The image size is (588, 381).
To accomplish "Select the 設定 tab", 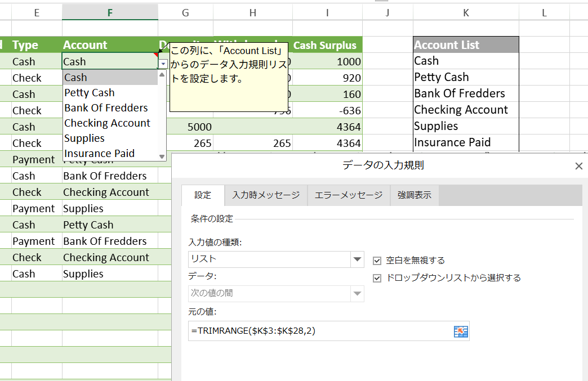I will tap(203, 195).
